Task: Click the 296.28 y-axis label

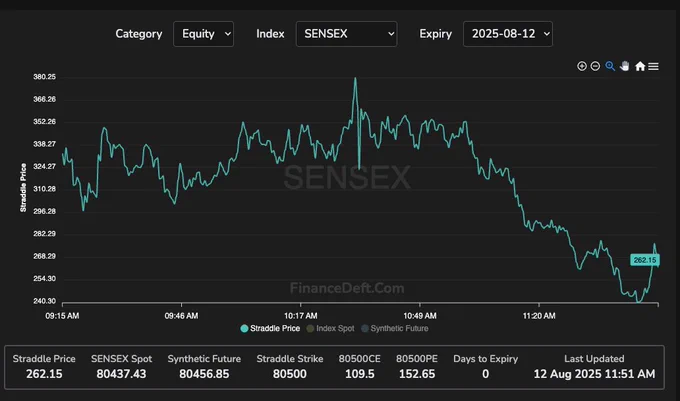Action: tap(44, 212)
